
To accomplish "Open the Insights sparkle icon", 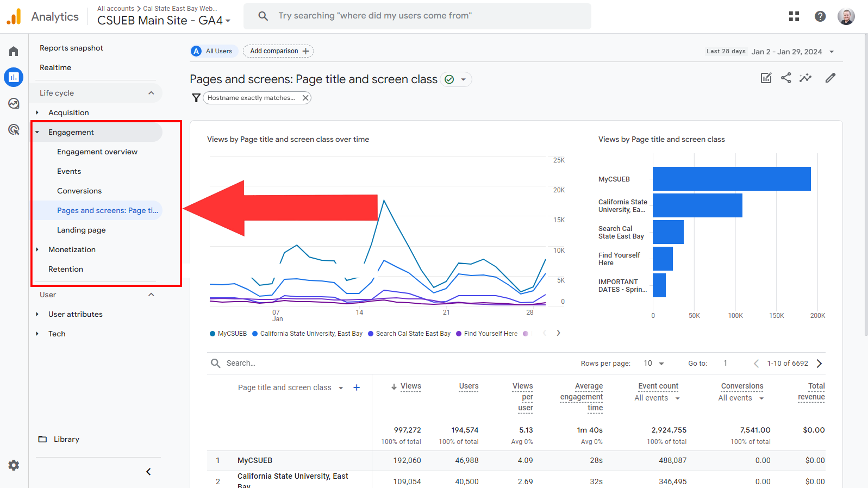I will [805, 78].
